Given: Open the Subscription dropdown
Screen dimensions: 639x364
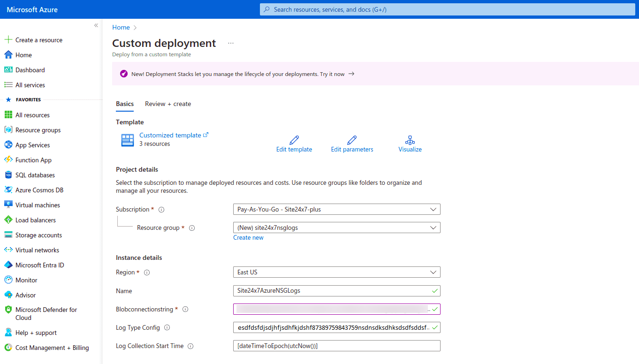Looking at the screenshot, I should (x=336, y=209).
